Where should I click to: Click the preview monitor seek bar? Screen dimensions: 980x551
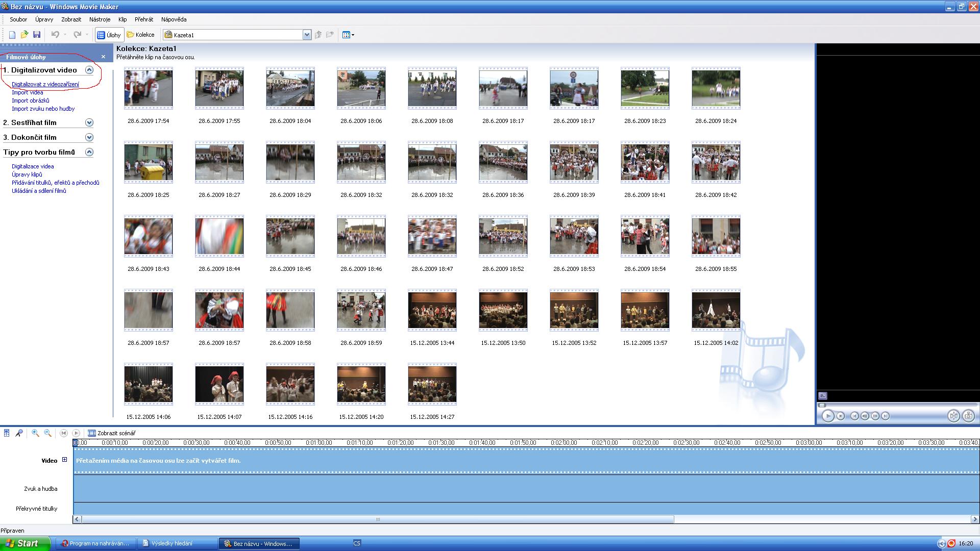897,405
